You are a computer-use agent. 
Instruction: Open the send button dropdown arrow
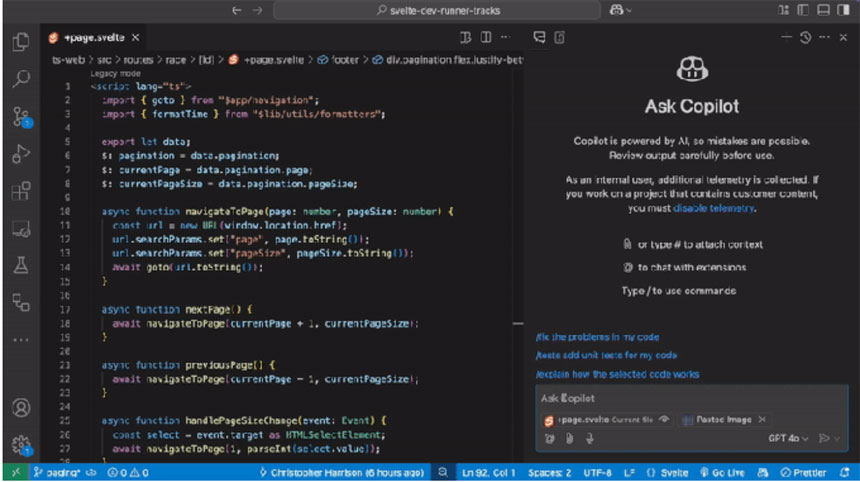[x=837, y=438]
